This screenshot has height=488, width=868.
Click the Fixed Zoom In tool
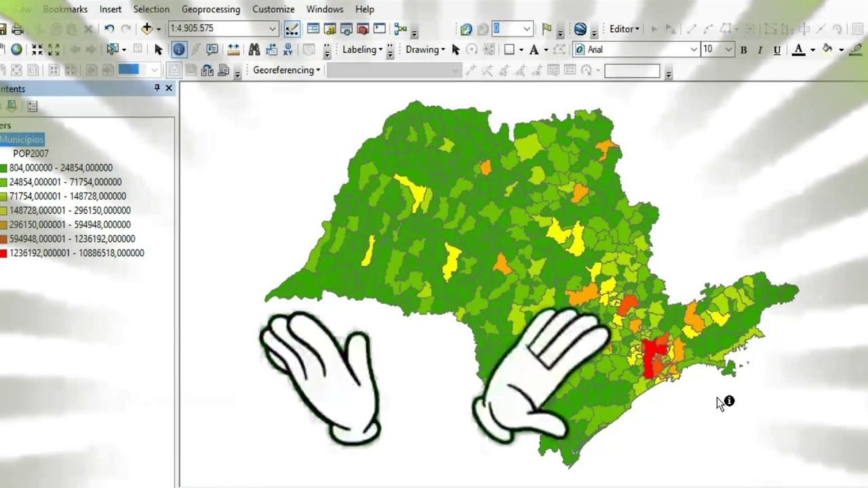click(37, 49)
